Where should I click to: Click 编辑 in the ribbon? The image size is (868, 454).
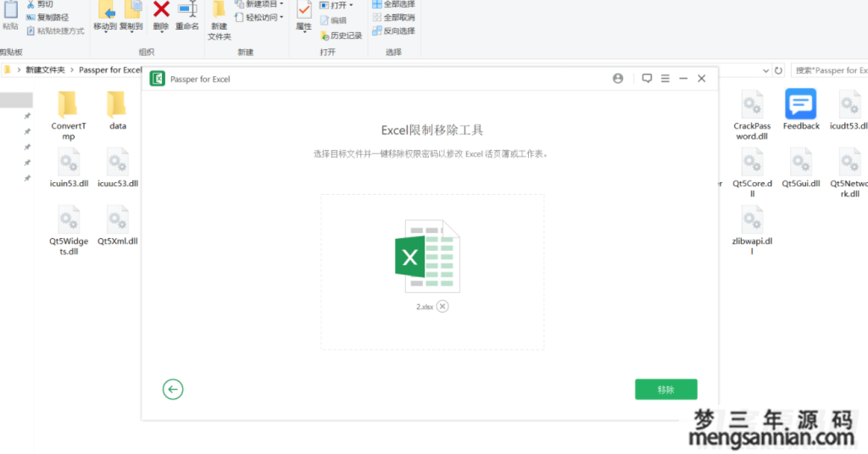(333, 20)
